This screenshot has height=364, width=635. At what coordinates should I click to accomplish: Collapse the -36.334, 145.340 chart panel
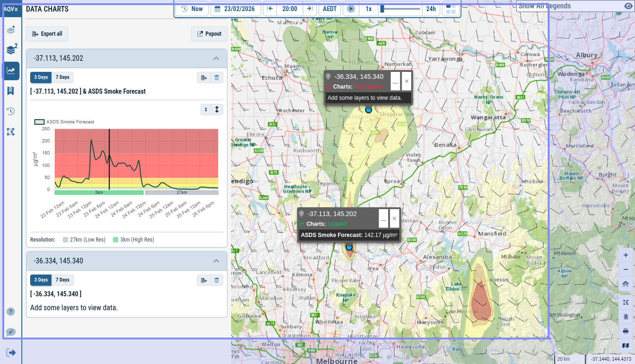(216, 261)
